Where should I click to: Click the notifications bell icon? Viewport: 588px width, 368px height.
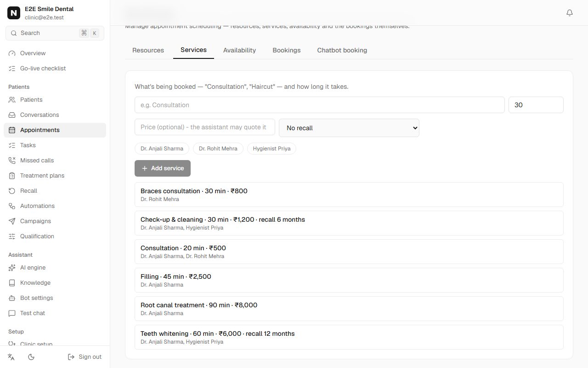click(570, 13)
